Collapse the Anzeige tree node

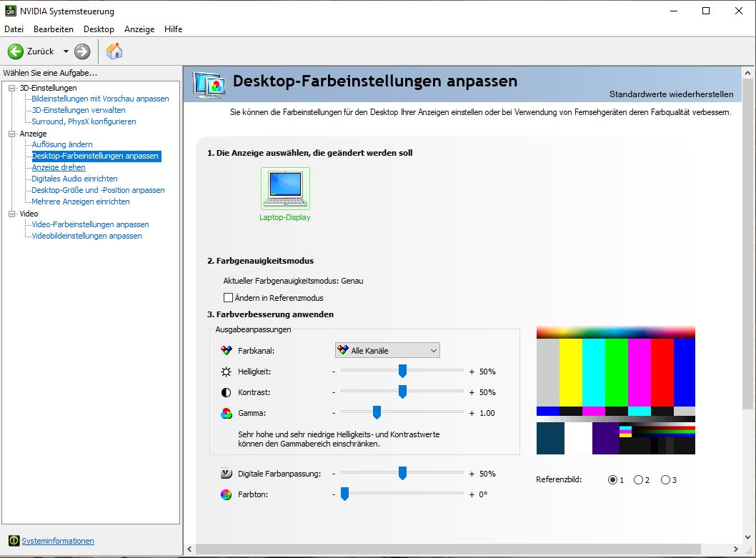click(x=11, y=134)
